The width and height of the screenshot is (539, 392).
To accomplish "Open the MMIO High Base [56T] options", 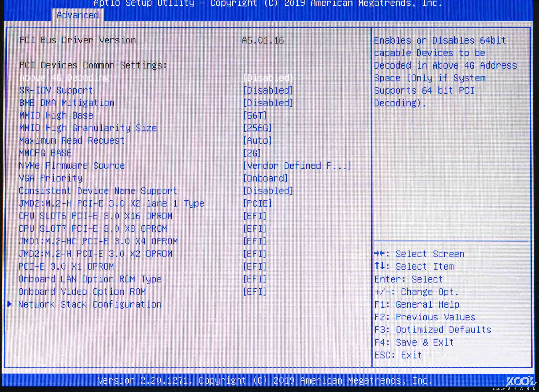I will [x=255, y=116].
